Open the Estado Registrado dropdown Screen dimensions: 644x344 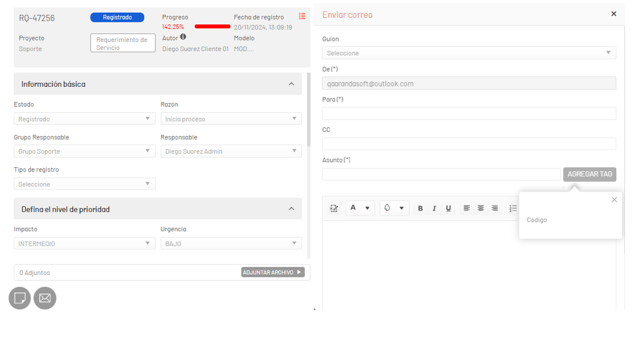(x=85, y=119)
